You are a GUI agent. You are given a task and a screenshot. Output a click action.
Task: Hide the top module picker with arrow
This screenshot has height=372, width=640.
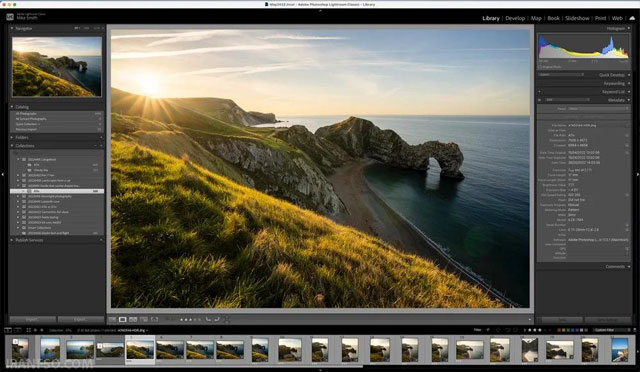(320, 11)
